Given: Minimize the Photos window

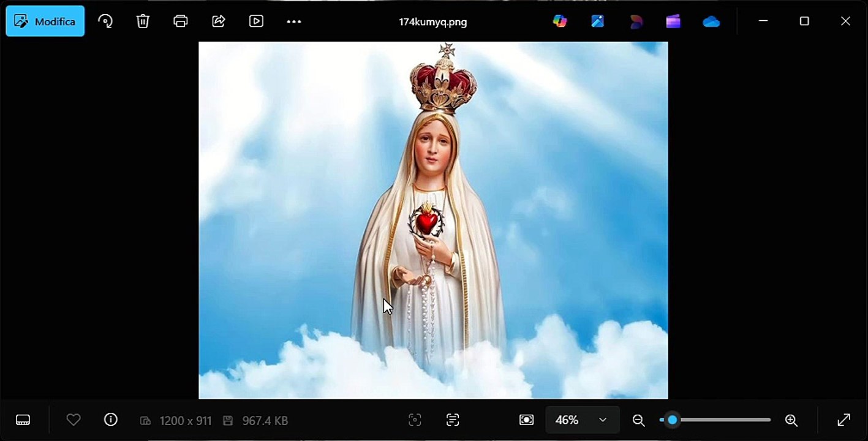Looking at the screenshot, I should (x=763, y=21).
